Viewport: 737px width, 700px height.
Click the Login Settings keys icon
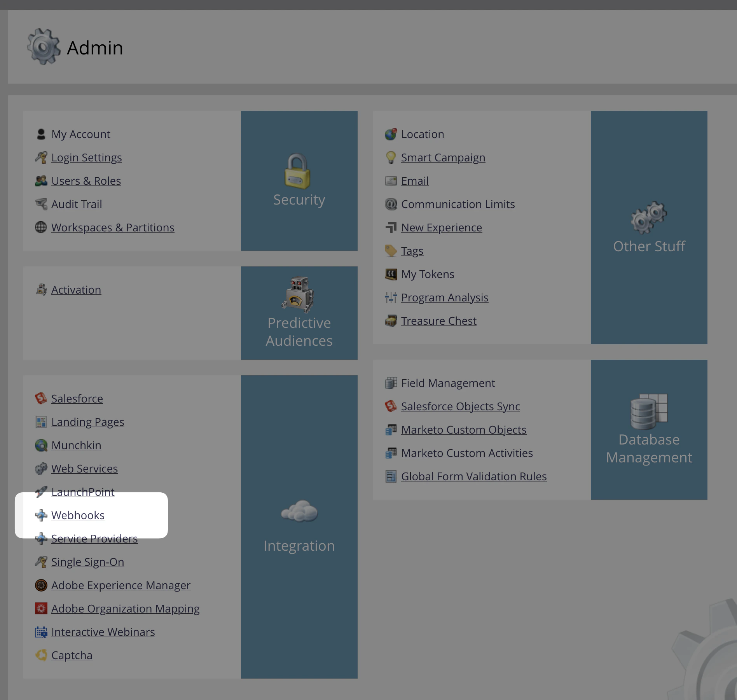[41, 157]
